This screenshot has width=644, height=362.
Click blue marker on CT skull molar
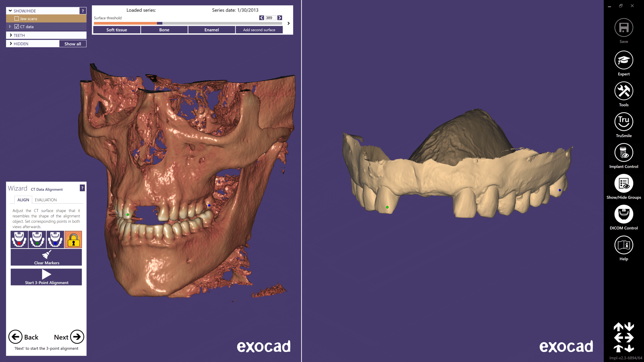pos(209,206)
